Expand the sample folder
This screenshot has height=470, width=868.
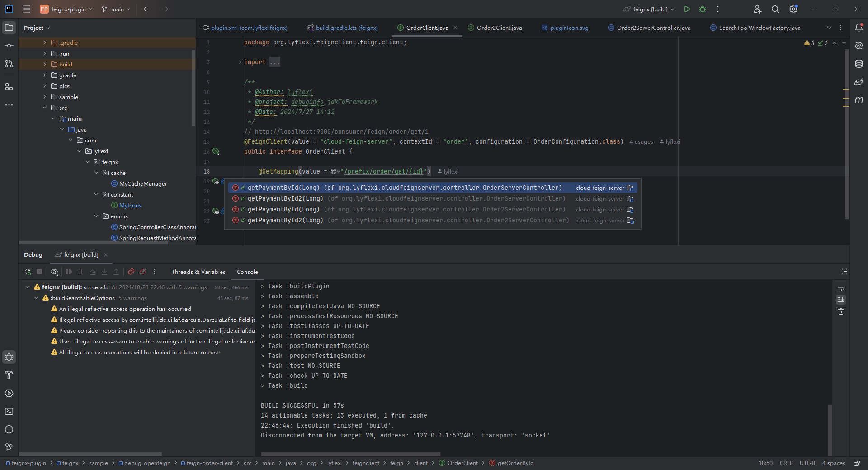pos(45,97)
